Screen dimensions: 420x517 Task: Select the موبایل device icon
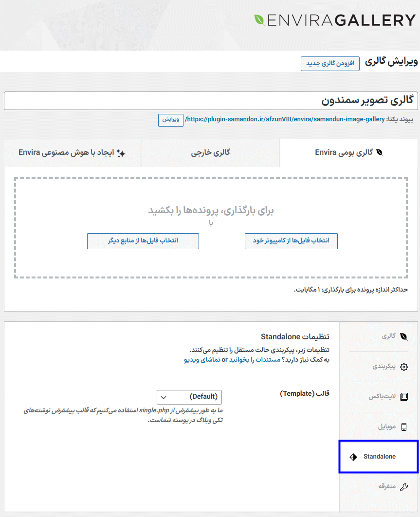click(x=403, y=427)
